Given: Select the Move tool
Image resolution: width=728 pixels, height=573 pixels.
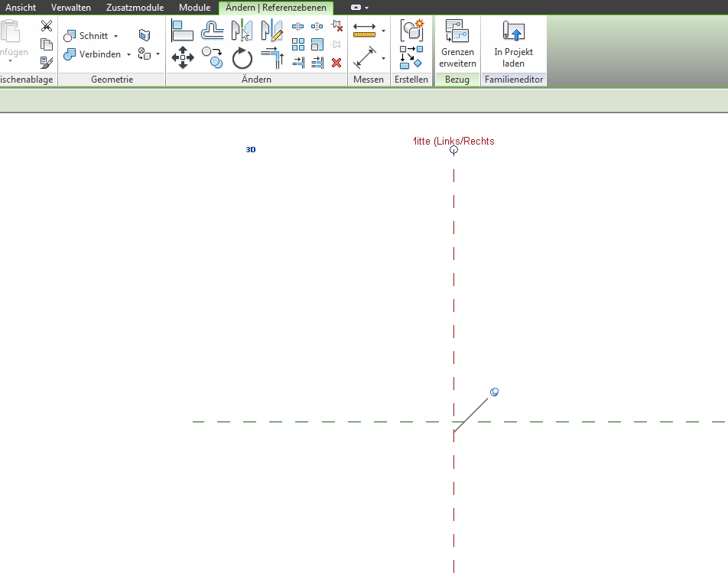Looking at the screenshot, I should click(183, 57).
